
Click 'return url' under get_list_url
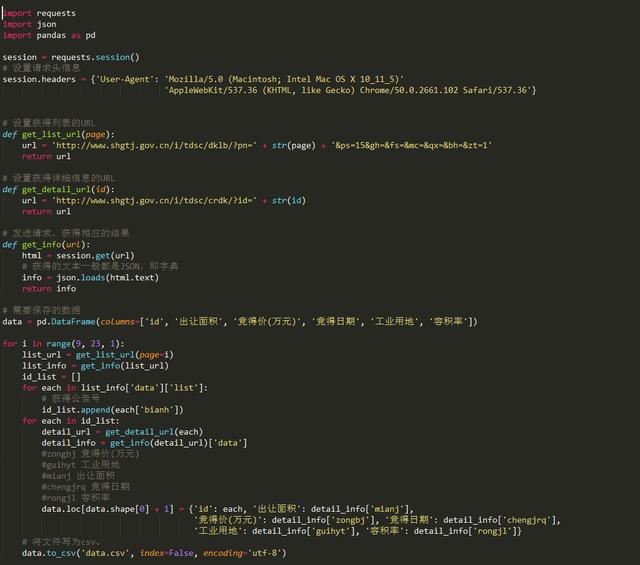click(x=47, y=156)
